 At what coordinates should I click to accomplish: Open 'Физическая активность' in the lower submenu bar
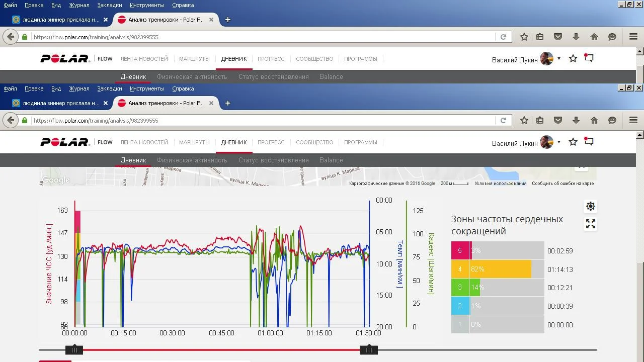tap(192, 160)
